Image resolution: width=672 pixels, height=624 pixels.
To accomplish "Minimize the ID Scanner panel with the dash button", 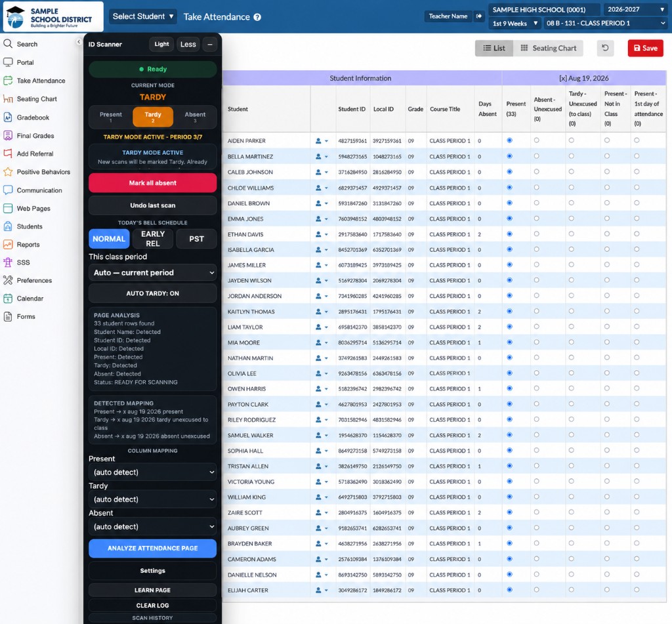I will click(209, 44).
